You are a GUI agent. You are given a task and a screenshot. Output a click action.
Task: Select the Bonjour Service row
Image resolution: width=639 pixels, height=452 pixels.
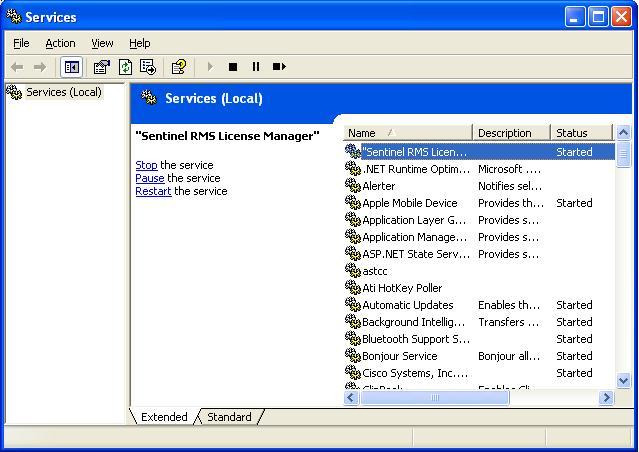(399, 356)
